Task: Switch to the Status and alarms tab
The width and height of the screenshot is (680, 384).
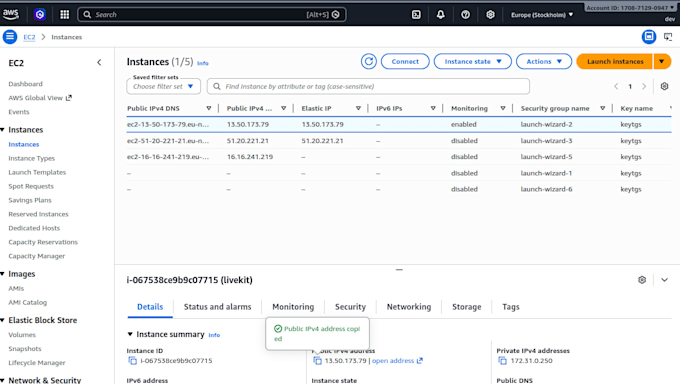Action: (x=217, y=307)
